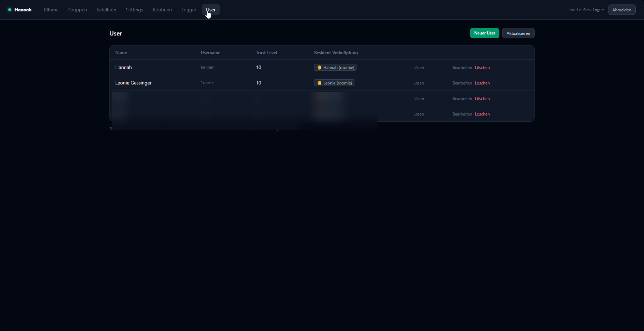This screenshot has height=331, width=644.
Task: Click Lösen in the Hannah row
Action: [x=419, y=68]
